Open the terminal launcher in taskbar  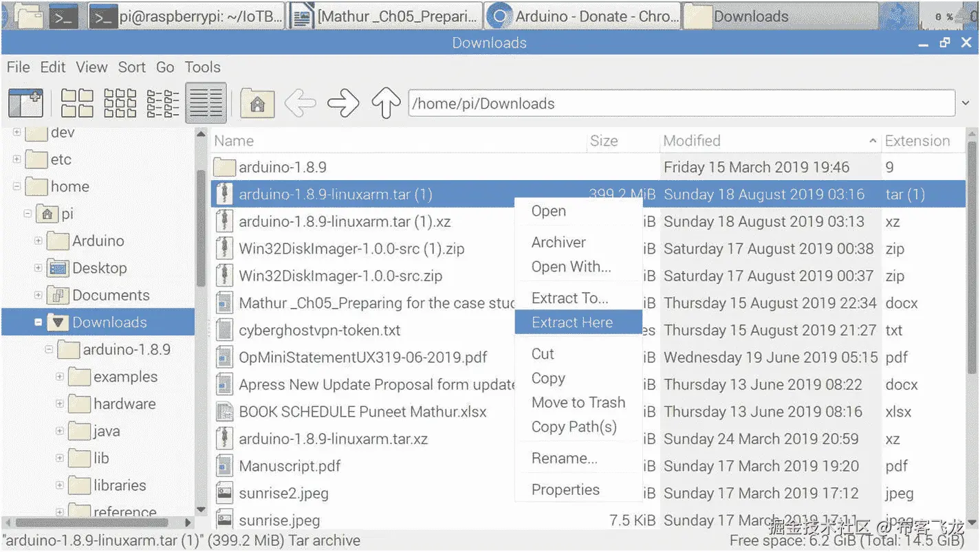[x=64, y=16]
